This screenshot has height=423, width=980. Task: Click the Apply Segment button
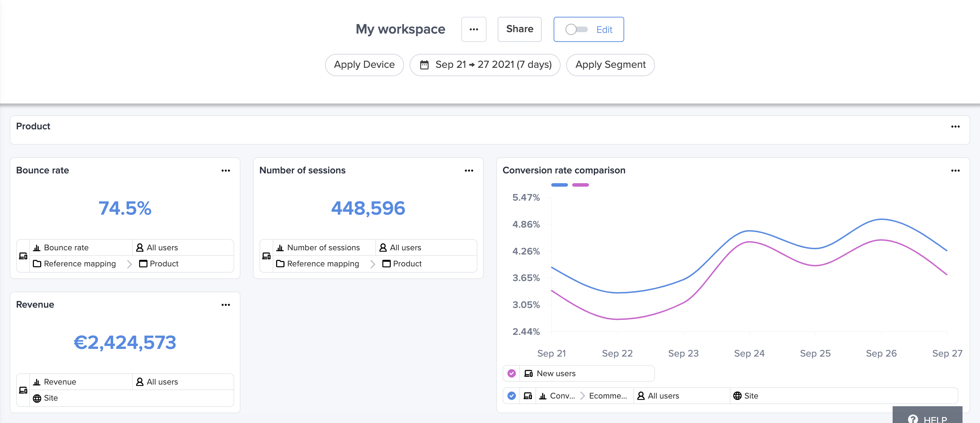point(610,65)
